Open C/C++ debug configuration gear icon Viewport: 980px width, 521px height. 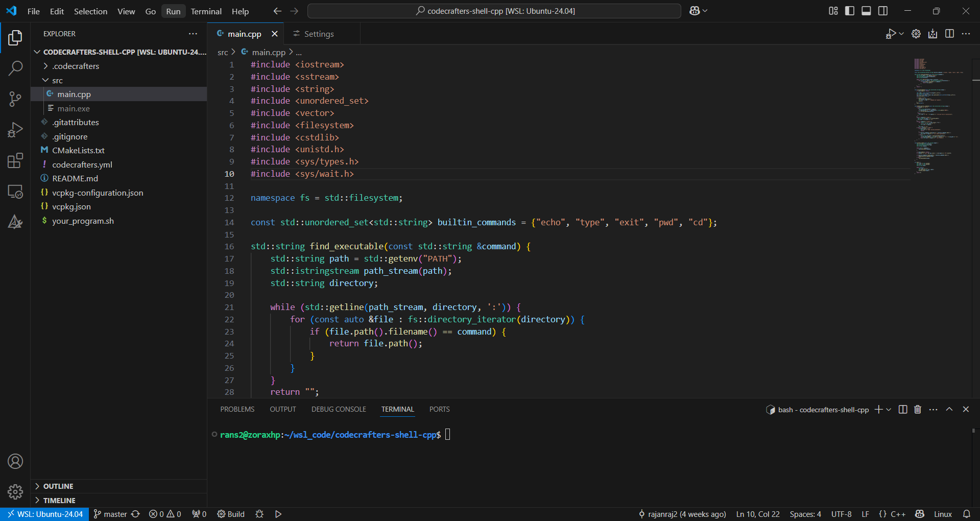pos(916,34)
